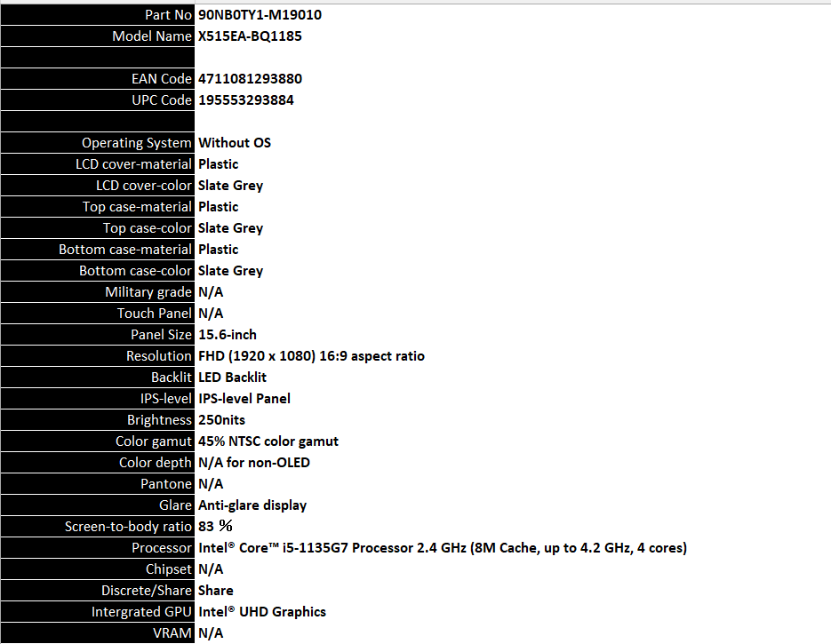Viewport: 831px width, 644px height.
Task: Click the Panel Size value 15.6-inch
Action: (x=228, y=335)
